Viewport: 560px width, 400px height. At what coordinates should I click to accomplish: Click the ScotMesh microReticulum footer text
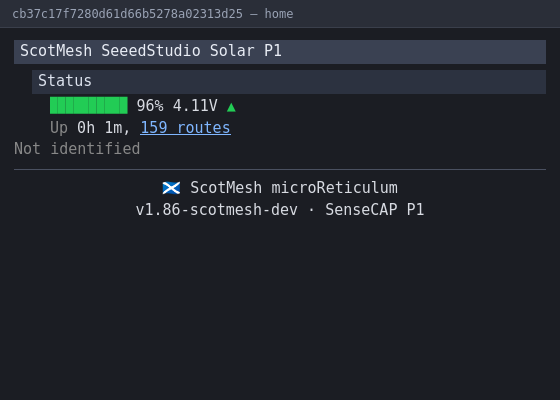294,188
